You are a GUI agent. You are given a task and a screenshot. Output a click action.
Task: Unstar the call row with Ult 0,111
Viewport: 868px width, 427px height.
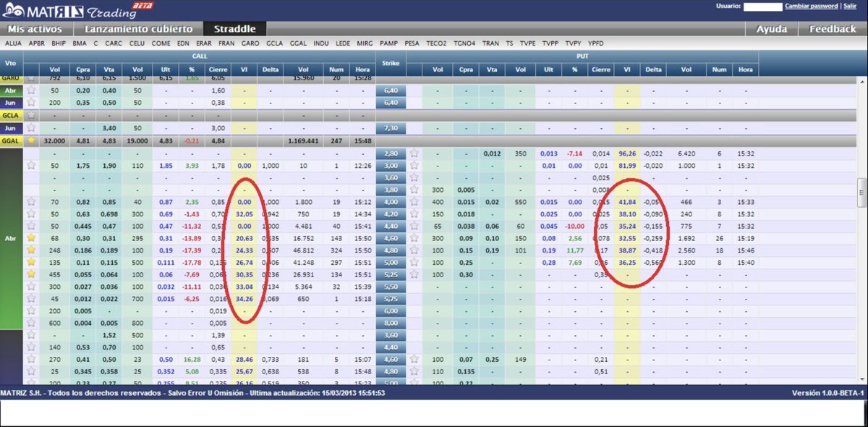[31, 262]
